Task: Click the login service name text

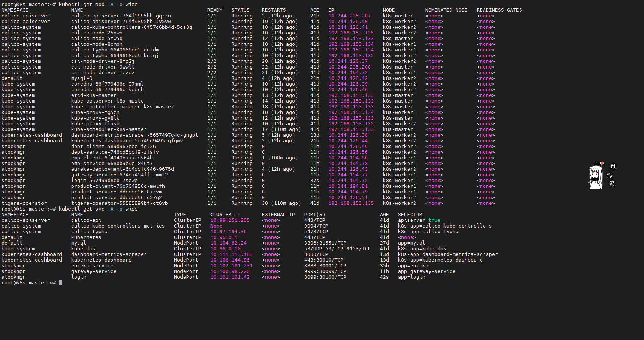Action: click(x=78, y=277)
